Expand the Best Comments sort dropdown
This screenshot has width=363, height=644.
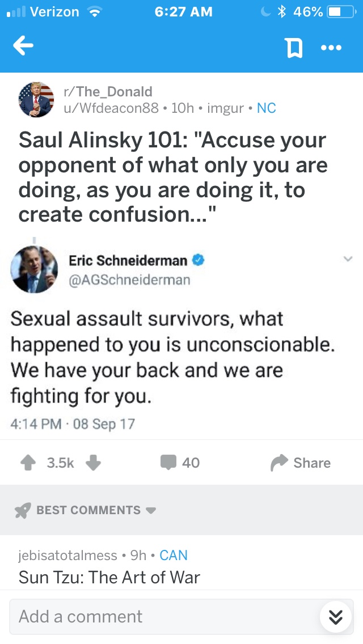[x=151, y=510]
